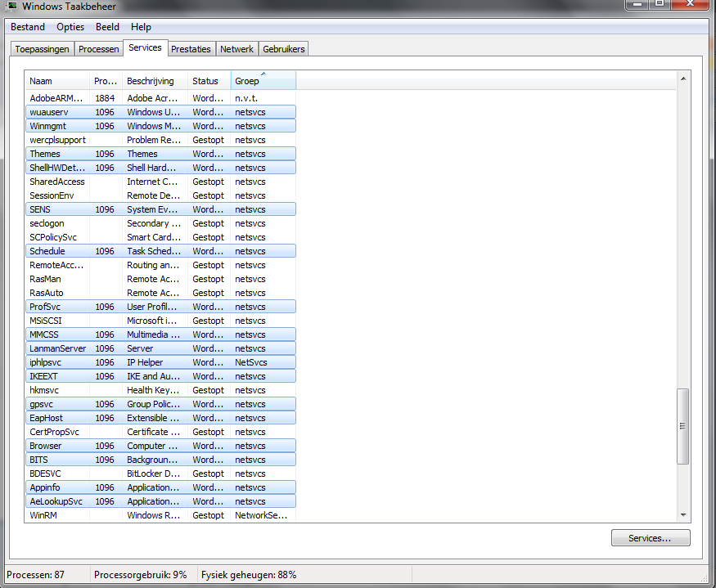Image resolution: width=716 pixels, height=588 pixels.
Task: Click the Services... button
Action: tap(651, 538)
